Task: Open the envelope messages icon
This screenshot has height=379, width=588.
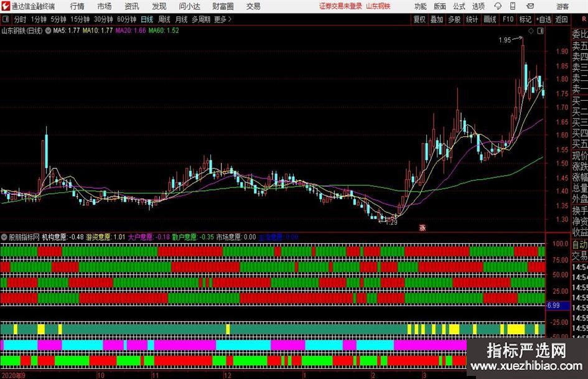Action: 530,6
